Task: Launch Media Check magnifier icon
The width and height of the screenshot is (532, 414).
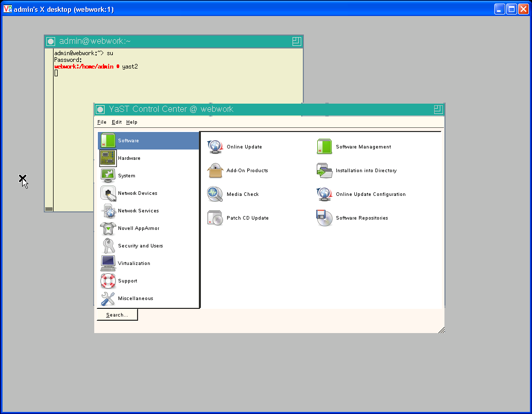Action: 215,194
